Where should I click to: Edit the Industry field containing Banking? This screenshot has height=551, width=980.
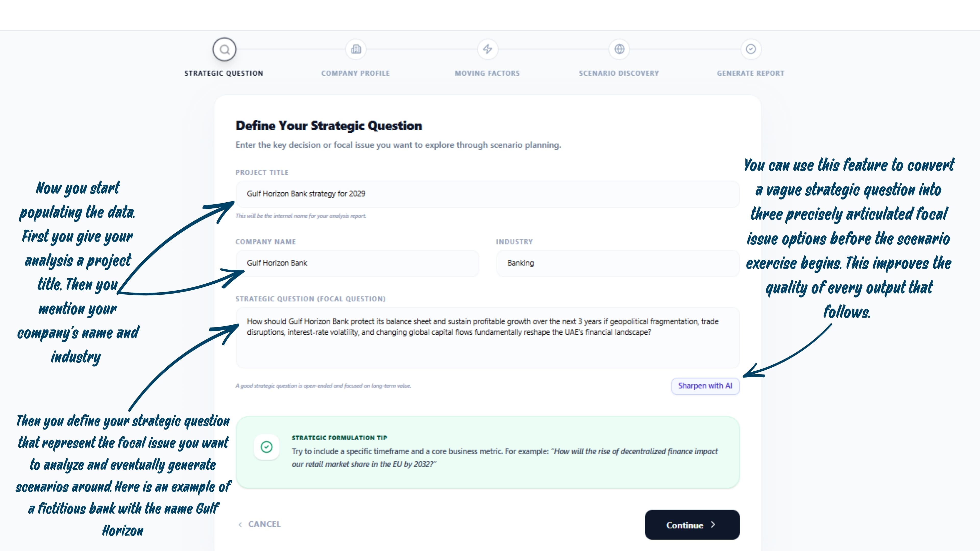click(618, 263)
